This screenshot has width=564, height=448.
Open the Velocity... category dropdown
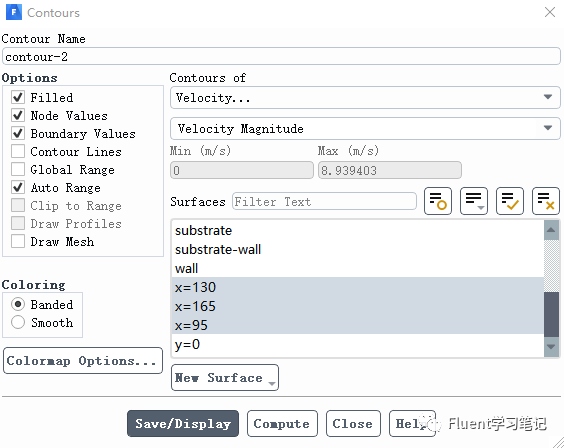coord(365,97)
